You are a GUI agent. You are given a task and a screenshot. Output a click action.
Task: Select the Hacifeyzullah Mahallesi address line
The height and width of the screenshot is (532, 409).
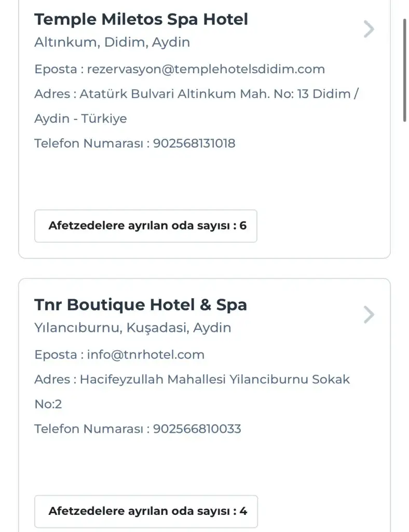point(192,380)
